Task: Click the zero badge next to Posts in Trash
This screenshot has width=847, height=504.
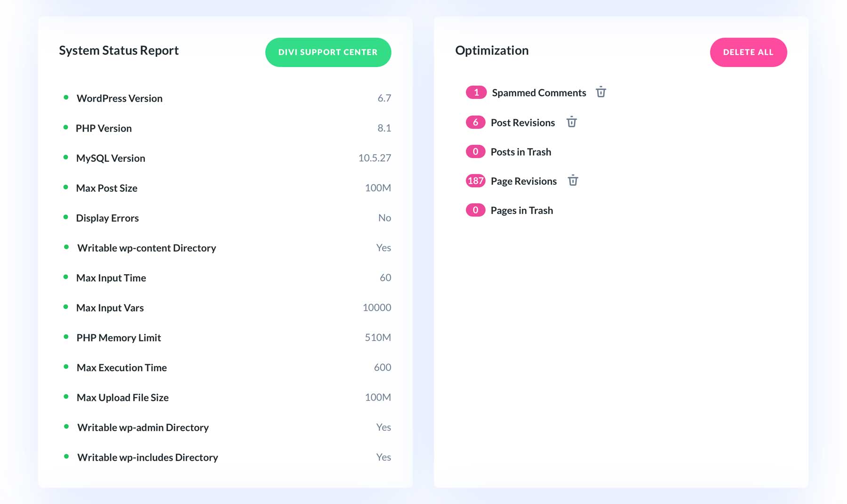Action: click(476, 151)
